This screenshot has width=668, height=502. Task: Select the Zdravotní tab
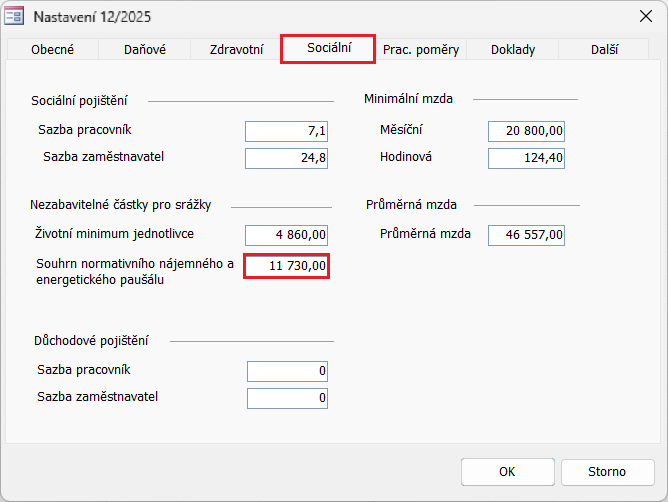point(236,50)
